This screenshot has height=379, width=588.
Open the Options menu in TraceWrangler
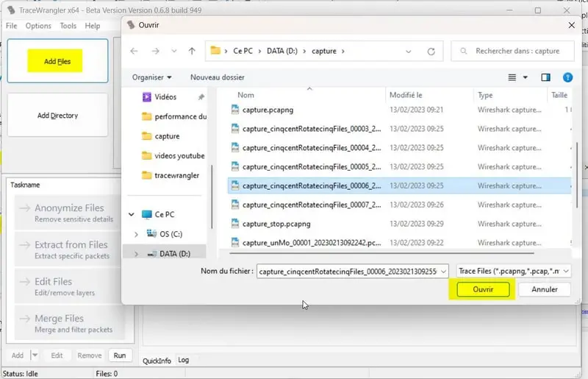point(38,26)
